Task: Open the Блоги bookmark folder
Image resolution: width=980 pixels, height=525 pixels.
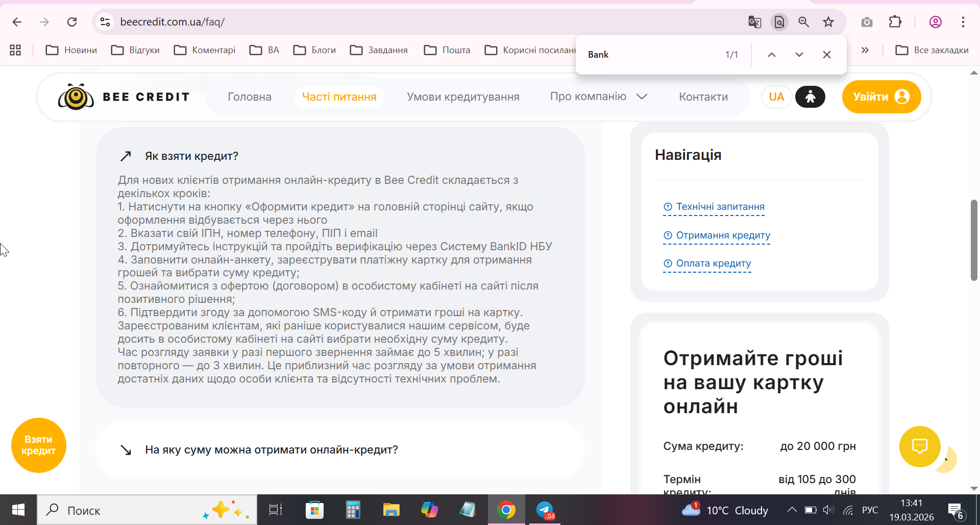Action: click(314, 50)
